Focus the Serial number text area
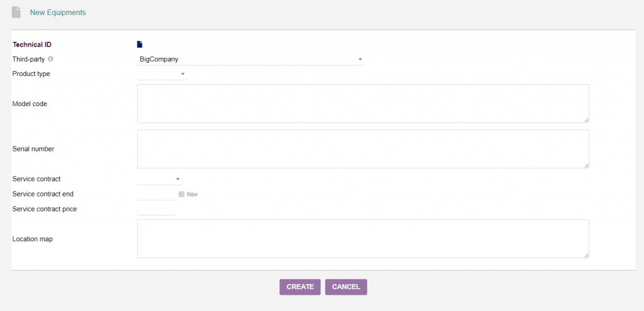 (363, 149)
